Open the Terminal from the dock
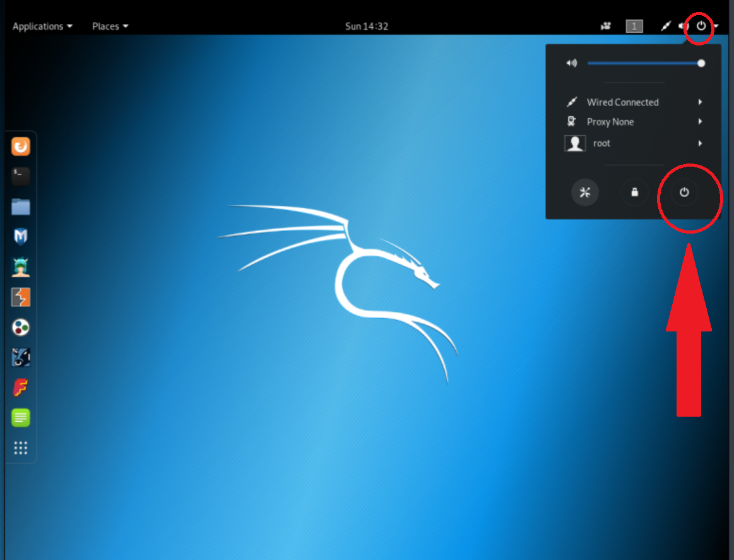 tap(21, 176)
